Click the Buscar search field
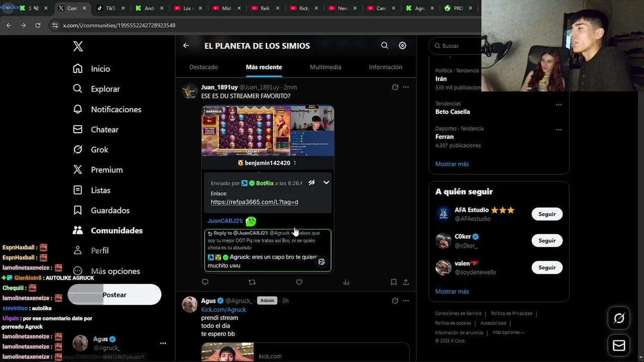Screen dimensions: 644x362 click(x=455, y=46)
